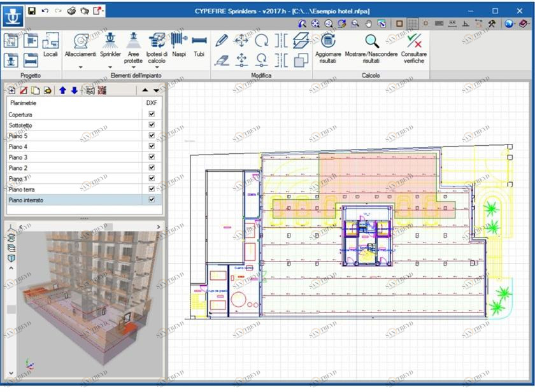Select the Naspi hose reel tool
535x392 pixels.
pyautogui.click(x=178, y=45)
